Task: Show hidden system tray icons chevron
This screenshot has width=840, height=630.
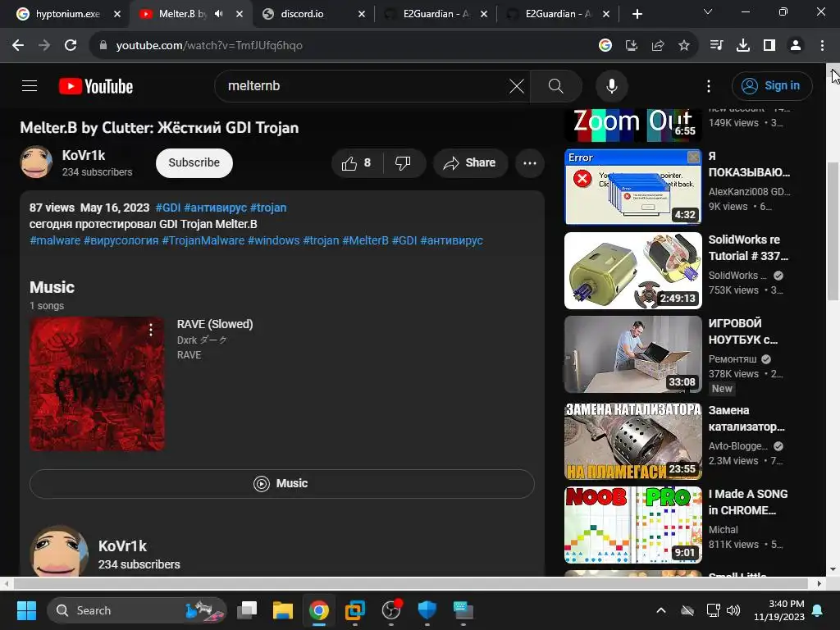Action: click(661, 610)
